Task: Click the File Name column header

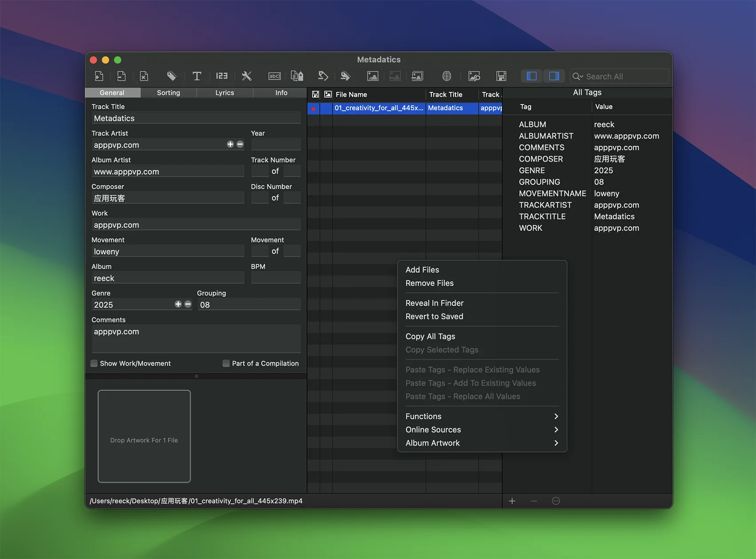Action: tap(379, 94)
